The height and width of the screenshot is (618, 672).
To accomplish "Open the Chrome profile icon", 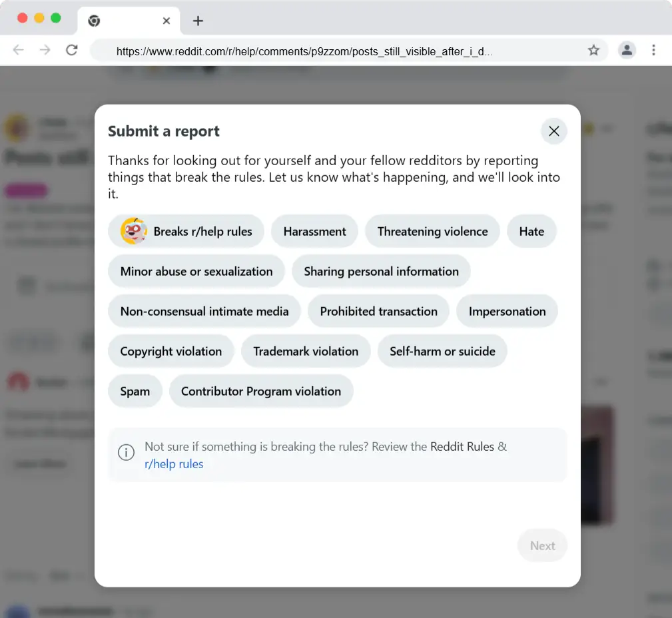I will coord(627,50).
